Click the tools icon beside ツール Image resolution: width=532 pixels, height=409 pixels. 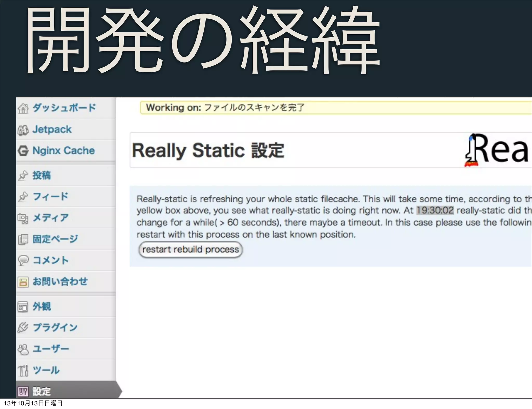(23, 370)
